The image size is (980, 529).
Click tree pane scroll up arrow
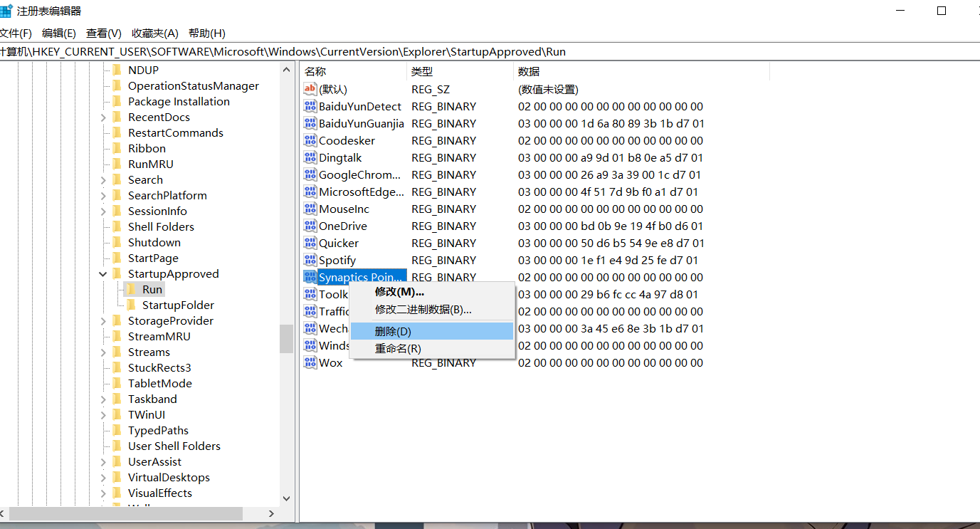(x=287, y=69)
